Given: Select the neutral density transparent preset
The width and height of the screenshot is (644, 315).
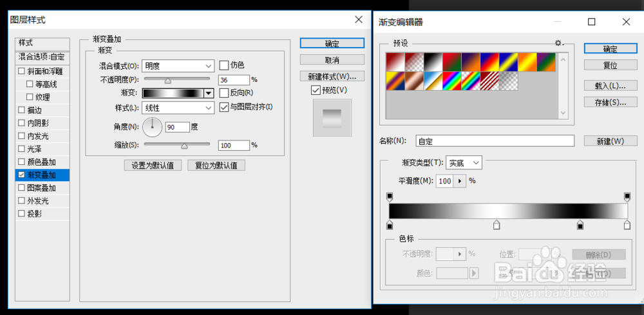Looking at the screenshot, I should coord(509,81).
